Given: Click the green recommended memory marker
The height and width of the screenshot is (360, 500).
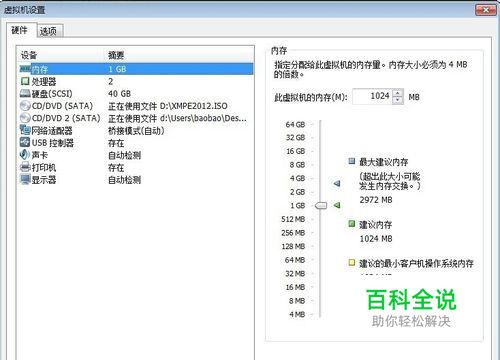Looking at the screenshot, I should [337, 205].
